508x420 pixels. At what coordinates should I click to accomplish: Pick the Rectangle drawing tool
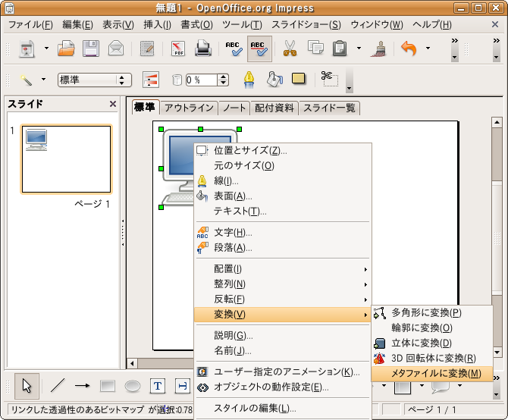(108, 386)
